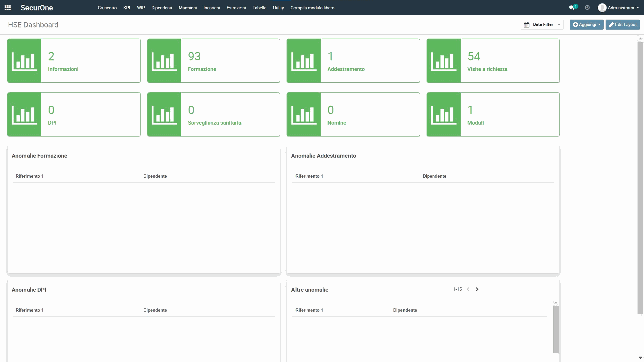This screenshot has width=644, height=362.
Task: Expand the Date Filter dropdown
Action: click(542, 25)
